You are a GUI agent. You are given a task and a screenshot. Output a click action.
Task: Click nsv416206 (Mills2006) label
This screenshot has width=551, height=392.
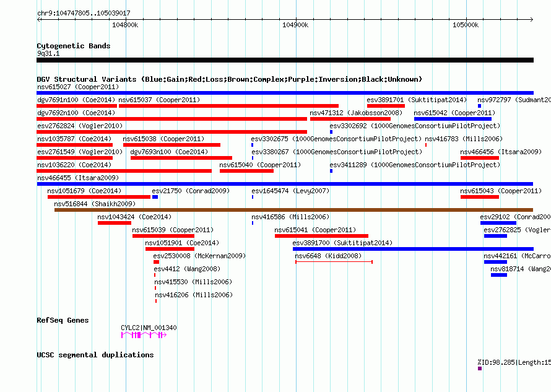194,295
